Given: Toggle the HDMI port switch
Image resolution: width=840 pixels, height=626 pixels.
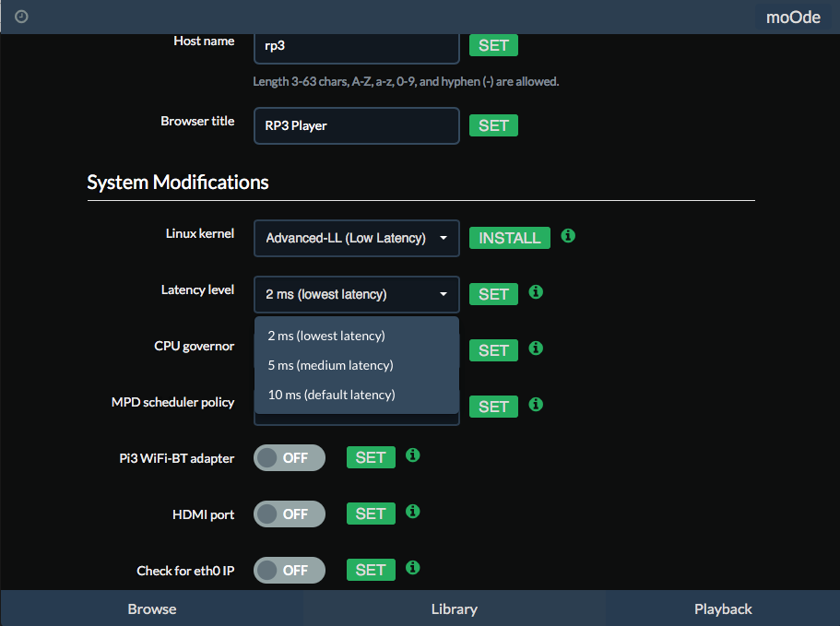Looking at the screenshot, I should click(290, 514).
